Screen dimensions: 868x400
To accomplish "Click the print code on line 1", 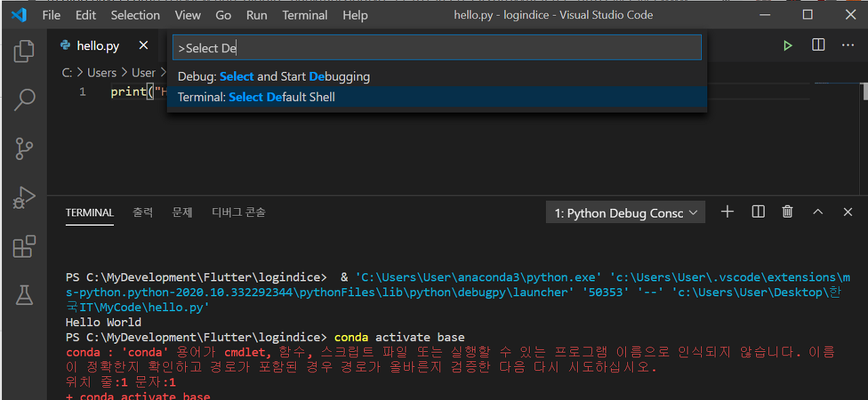I will click(x=128, y=92).
